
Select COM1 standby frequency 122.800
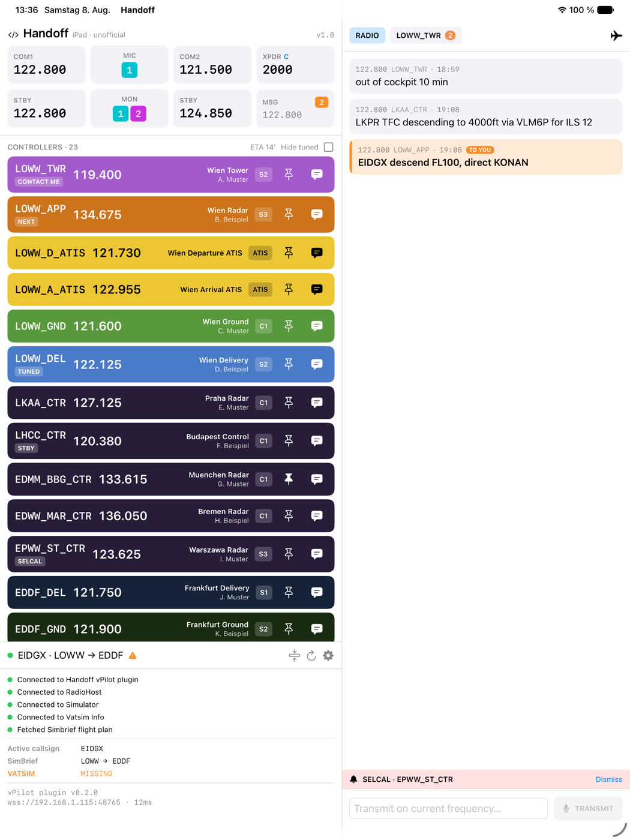click(x=47, y=109)
